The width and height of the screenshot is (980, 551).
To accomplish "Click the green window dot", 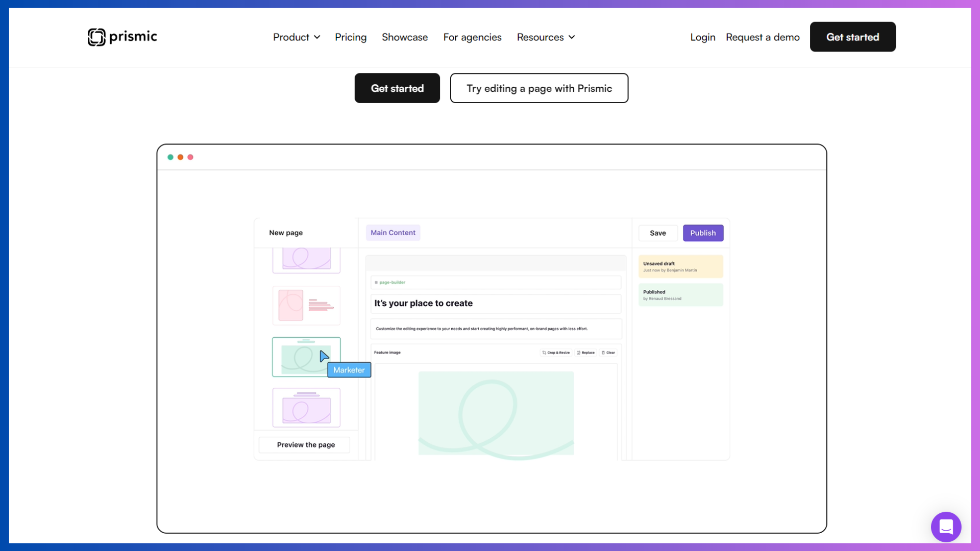I will click(x=170, y=157).
